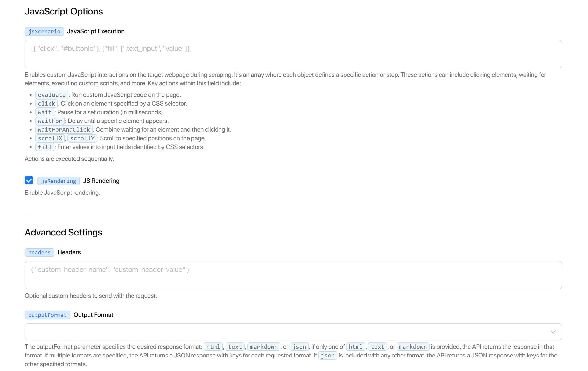
Task: Select the scrollX code badge
Action: pyautogui.click(x=50, y=138)
